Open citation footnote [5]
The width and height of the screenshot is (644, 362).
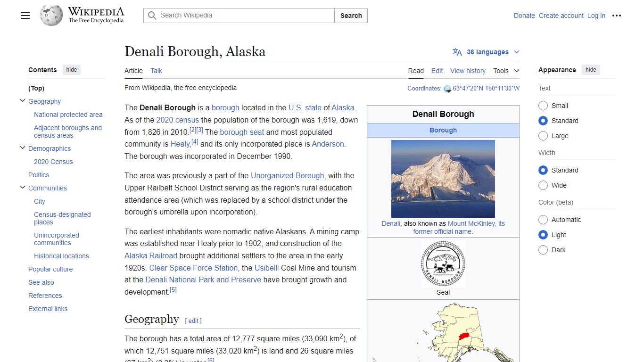pos(173,290)
